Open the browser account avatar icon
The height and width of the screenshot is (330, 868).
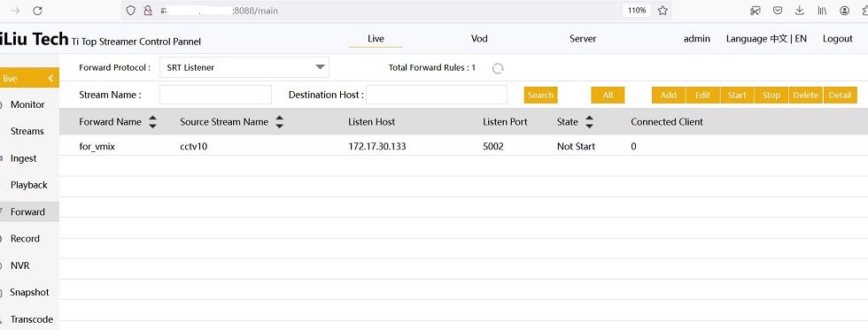[x=844, y=11]
